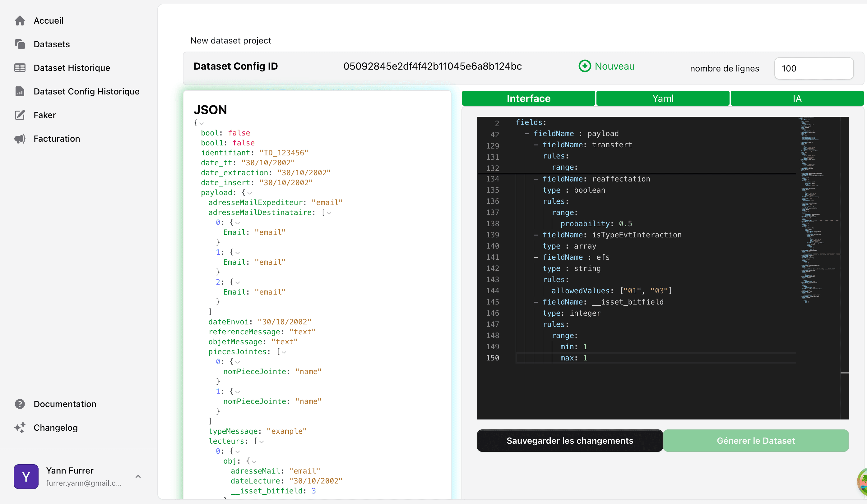Open Documentation question mark icon
The width and height of the screenshot is (867, 504).
click(x=20, y=404)
